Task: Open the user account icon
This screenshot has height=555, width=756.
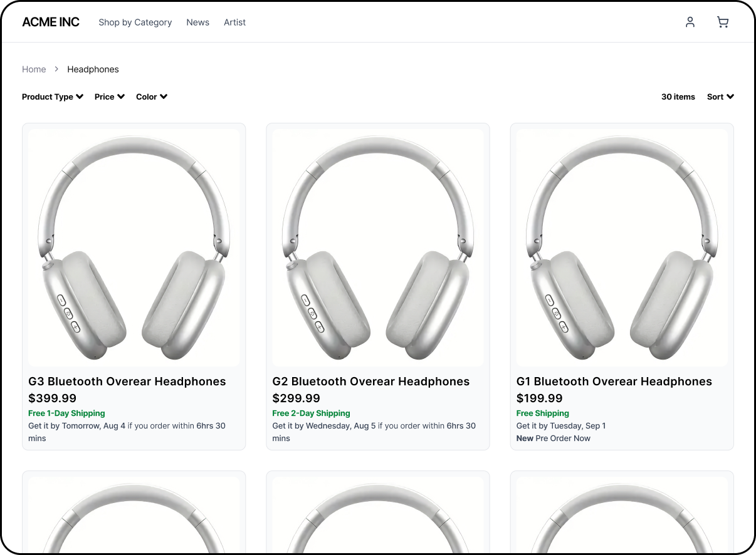Action: click(x=690, y=22)
